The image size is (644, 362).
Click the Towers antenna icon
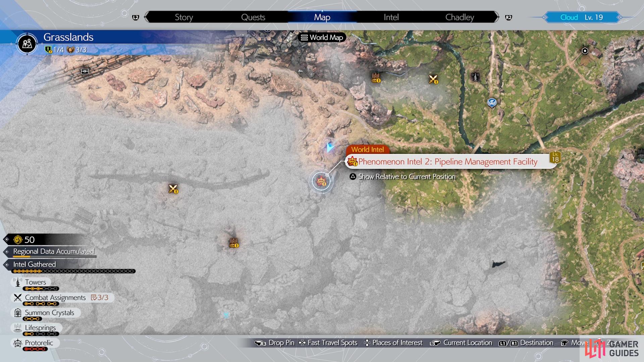pyautogui.click(x=18, y=282)
